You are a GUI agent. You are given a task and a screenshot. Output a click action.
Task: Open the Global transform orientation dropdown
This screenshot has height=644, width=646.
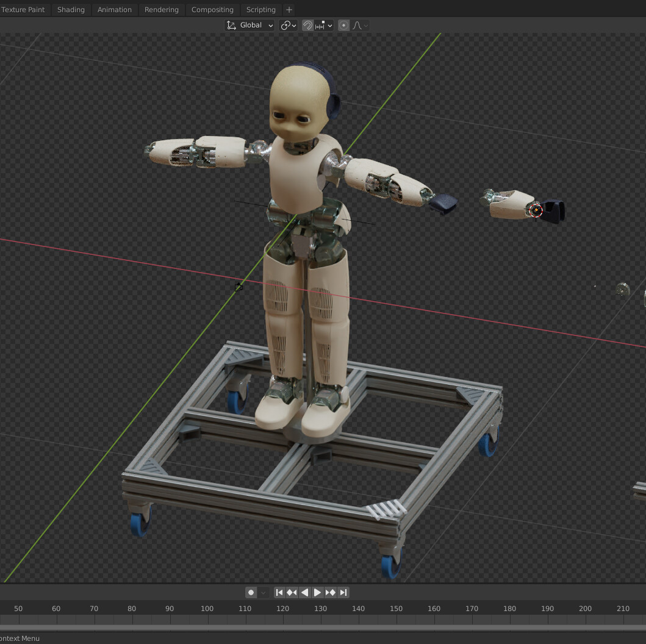pyautogui.click(x=250, y=25)
